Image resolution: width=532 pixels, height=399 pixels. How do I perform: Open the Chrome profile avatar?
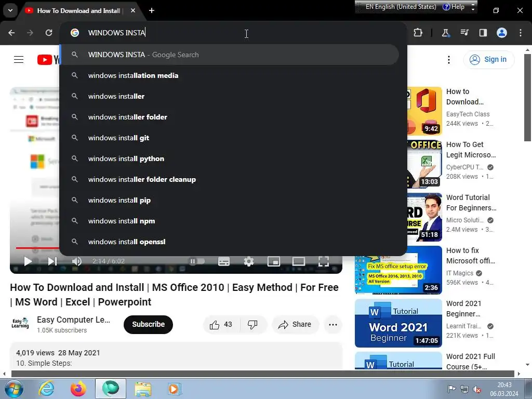pos(502,33)
